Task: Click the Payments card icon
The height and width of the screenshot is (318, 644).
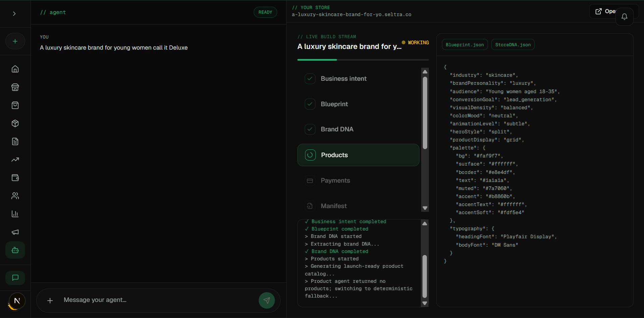Action: click(310, 181)
